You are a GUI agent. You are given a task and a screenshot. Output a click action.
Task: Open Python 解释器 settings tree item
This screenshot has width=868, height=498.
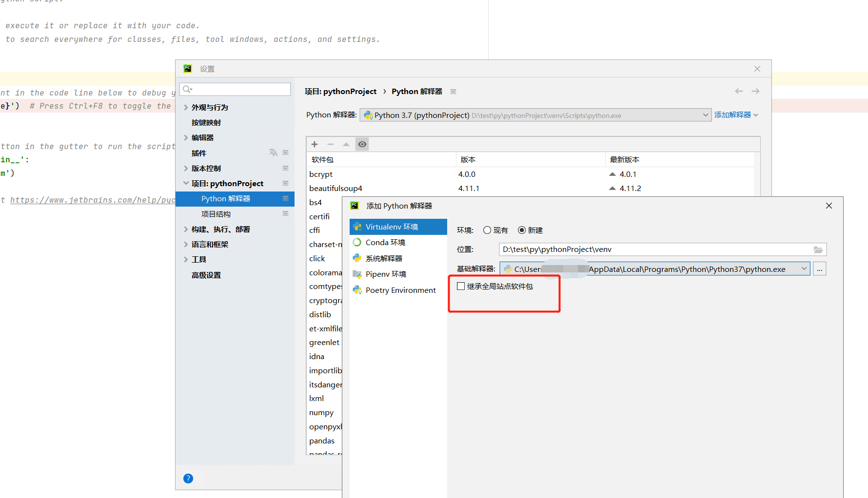235,198
